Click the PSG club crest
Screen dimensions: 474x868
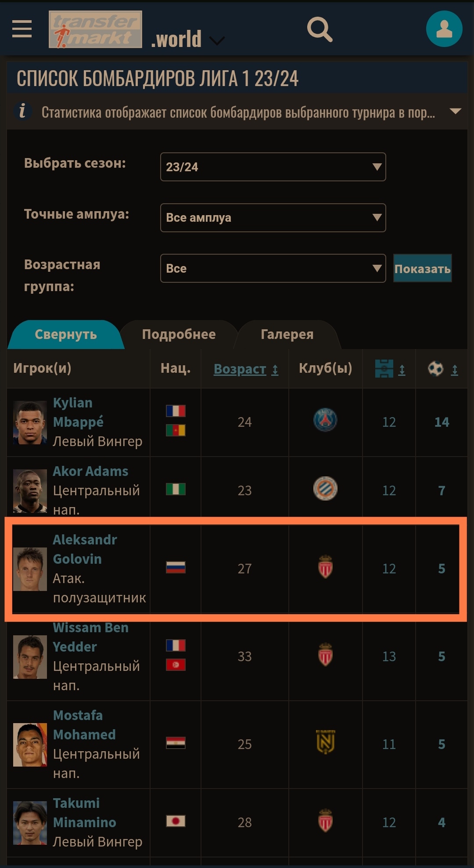tap(325, 420)
